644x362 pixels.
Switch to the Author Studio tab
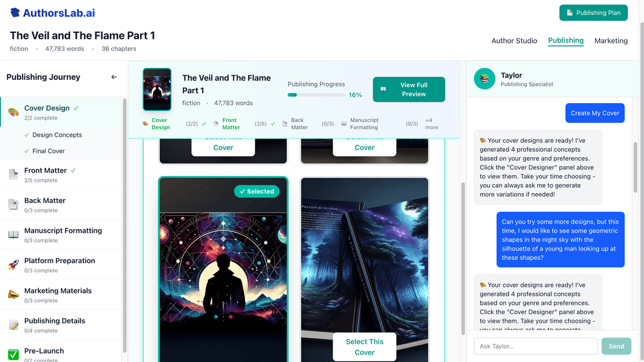point(514,41)
